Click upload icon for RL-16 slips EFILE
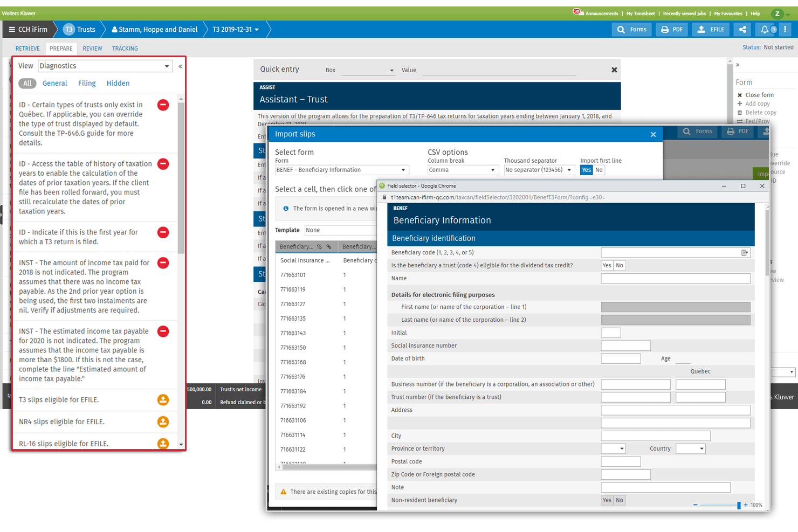Viewport: 798px width, 532px height. 163,444
